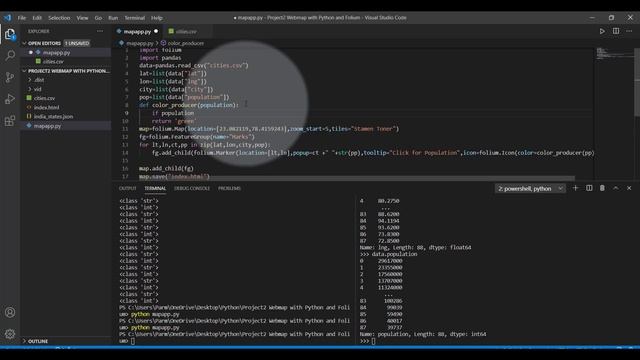
Task: Switch to the cities.csv editor tab
Action: 186,31
